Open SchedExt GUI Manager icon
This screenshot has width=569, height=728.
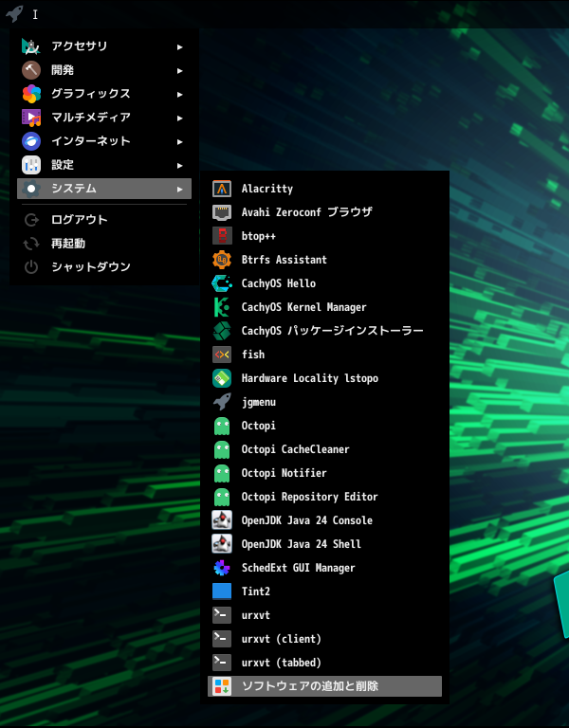pyautogui.click(x=222, y=568)
